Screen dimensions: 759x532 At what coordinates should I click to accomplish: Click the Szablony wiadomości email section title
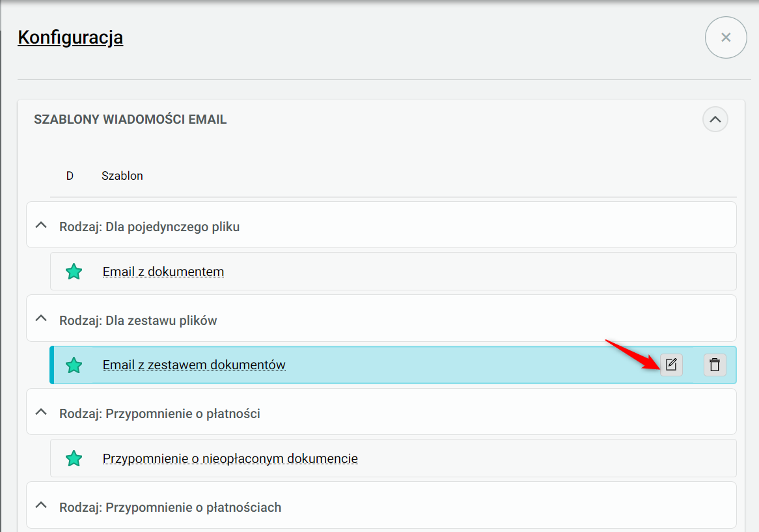[x=130, y=120]
